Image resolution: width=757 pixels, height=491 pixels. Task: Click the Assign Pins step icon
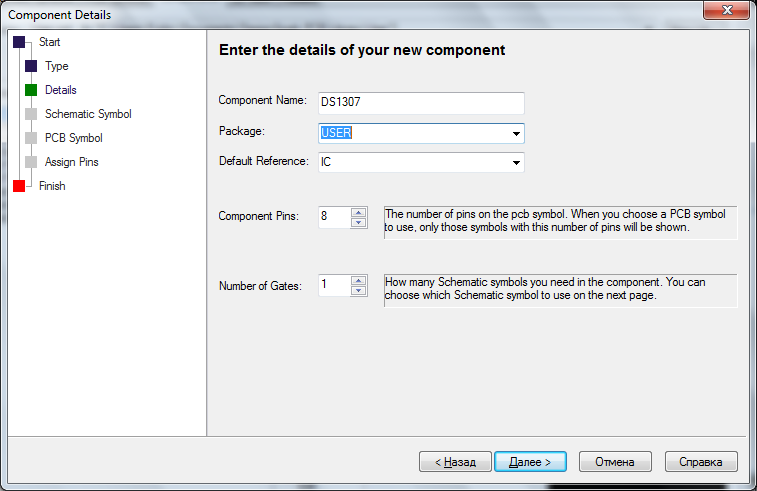[x=31, y=162]
